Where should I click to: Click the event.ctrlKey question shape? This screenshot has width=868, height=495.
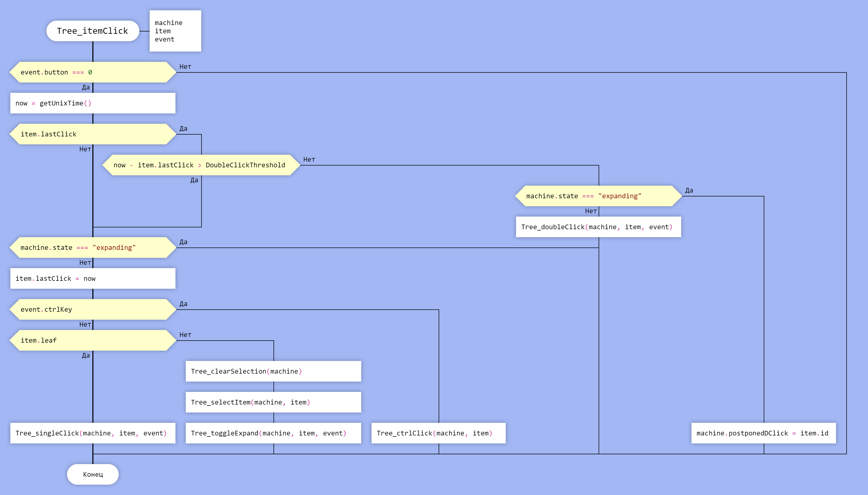93,309
